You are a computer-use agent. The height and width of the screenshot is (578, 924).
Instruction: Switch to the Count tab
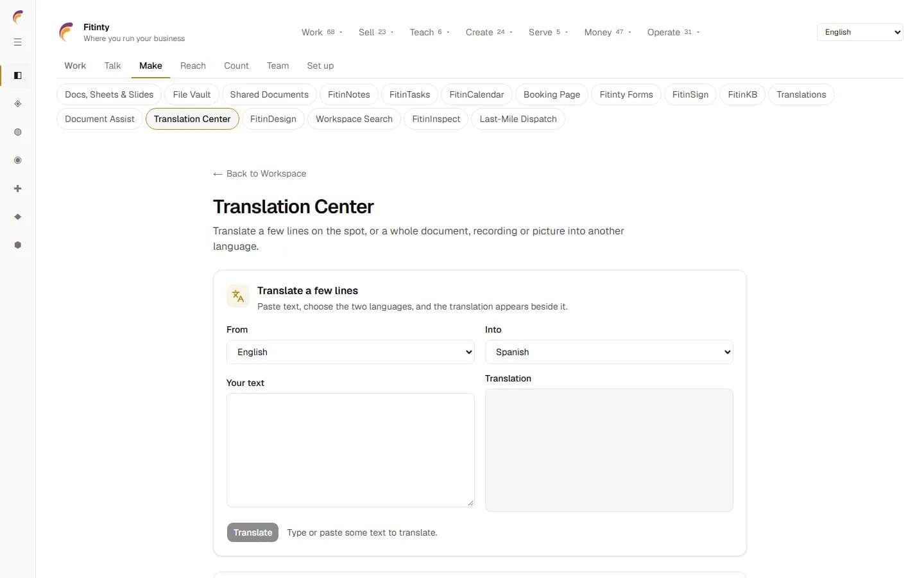(236, 66)
